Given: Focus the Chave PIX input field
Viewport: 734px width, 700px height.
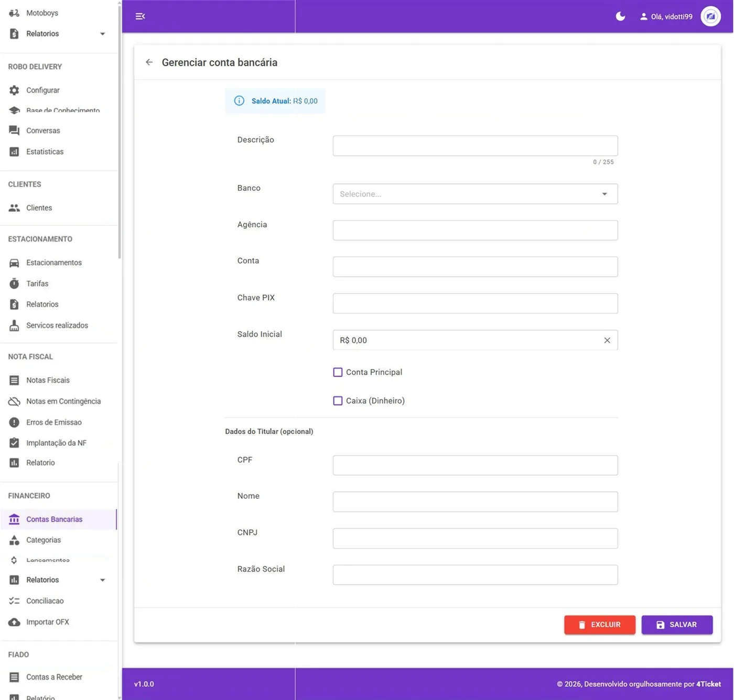Looking at the screenshot, I should [475, 303].
